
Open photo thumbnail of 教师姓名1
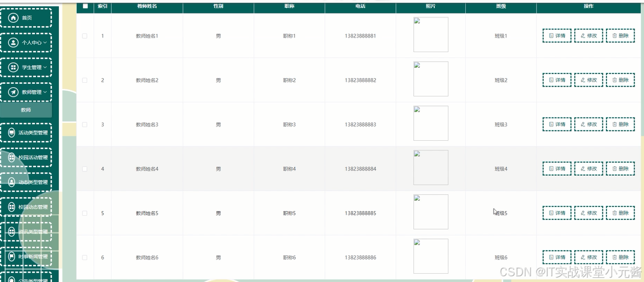[431, 34]
